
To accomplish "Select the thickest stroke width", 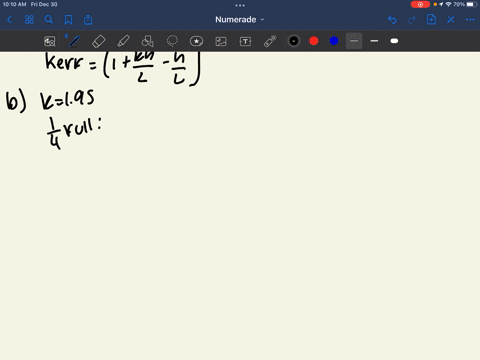I will [394, 41].
